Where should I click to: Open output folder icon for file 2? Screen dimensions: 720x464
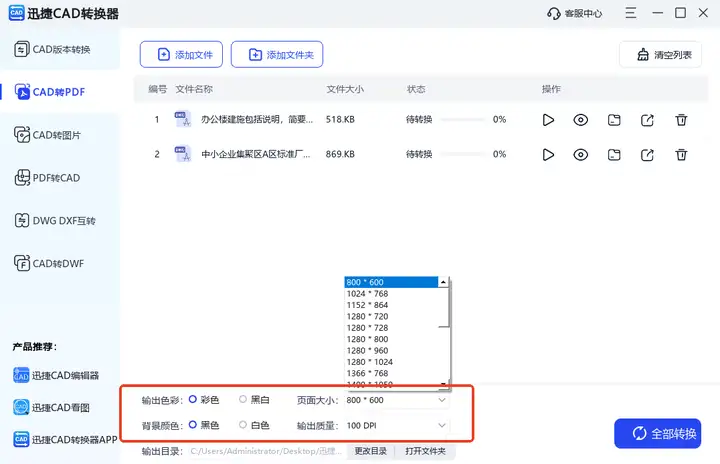(x=614, y=155)
